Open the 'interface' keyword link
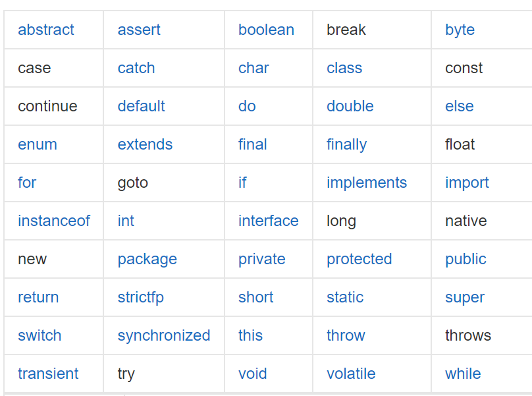532x396 pixels. (x=268, y=221)
